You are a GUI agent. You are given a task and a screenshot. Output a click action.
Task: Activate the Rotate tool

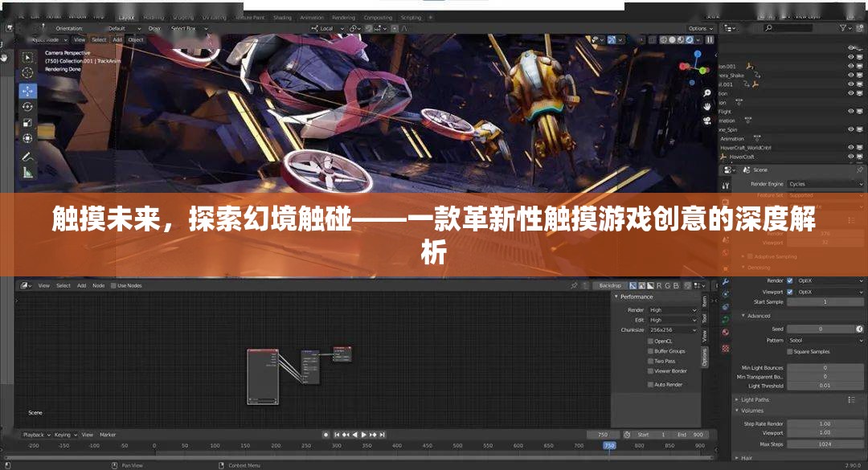[27, 106]
